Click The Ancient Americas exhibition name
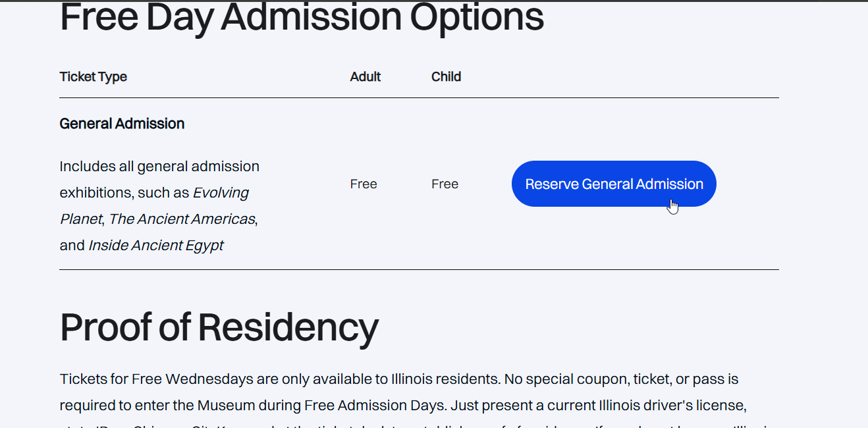868x428 pixels. pyautogui.click(x=182, y=219)
